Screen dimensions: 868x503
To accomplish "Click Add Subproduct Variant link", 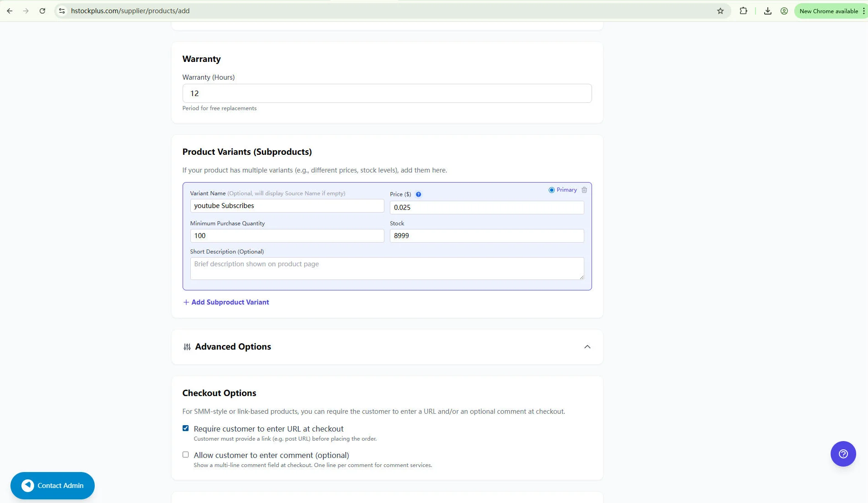I will pos(226,302).
